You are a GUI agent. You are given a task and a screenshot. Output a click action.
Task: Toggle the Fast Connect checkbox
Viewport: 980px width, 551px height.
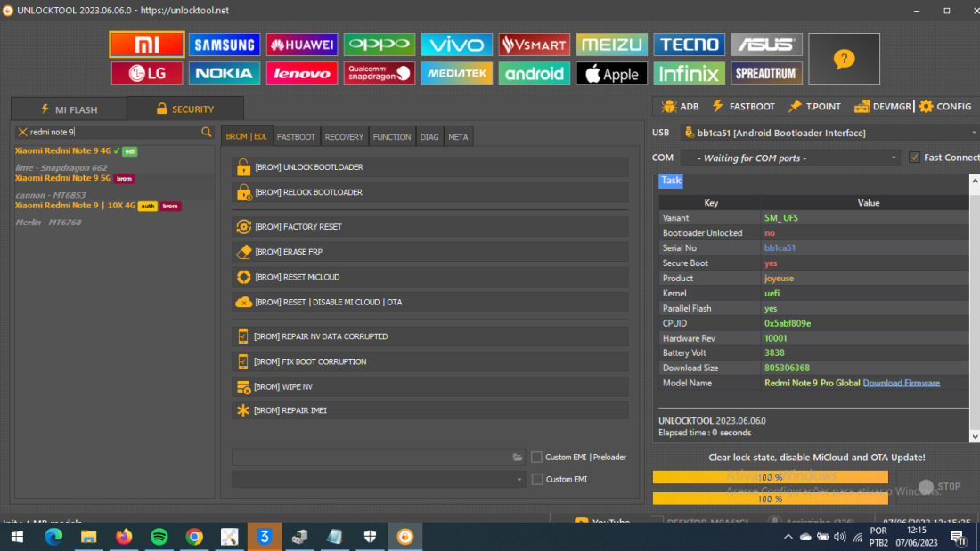tap(914, 158)
